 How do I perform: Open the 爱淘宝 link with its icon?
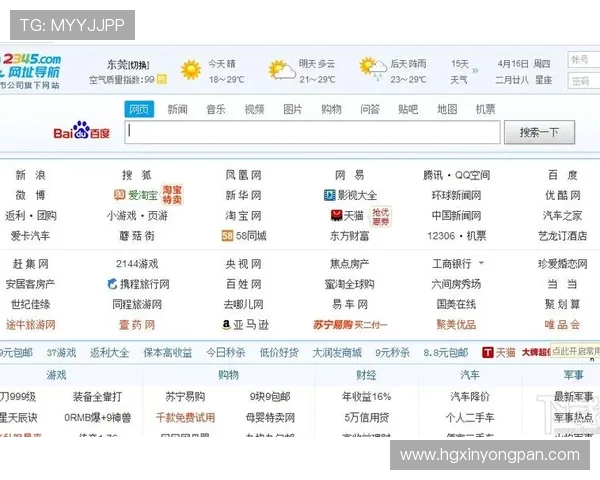(136, 195)
